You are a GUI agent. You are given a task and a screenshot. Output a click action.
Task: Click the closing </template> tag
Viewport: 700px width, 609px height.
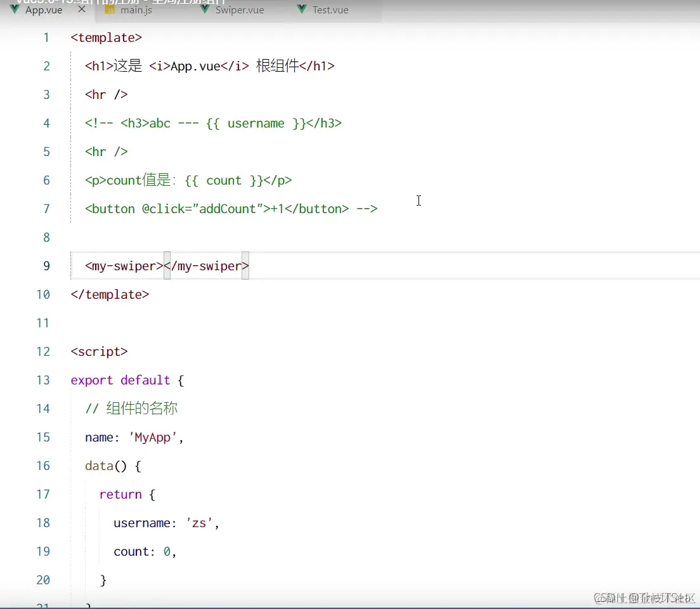click(110, 294)
